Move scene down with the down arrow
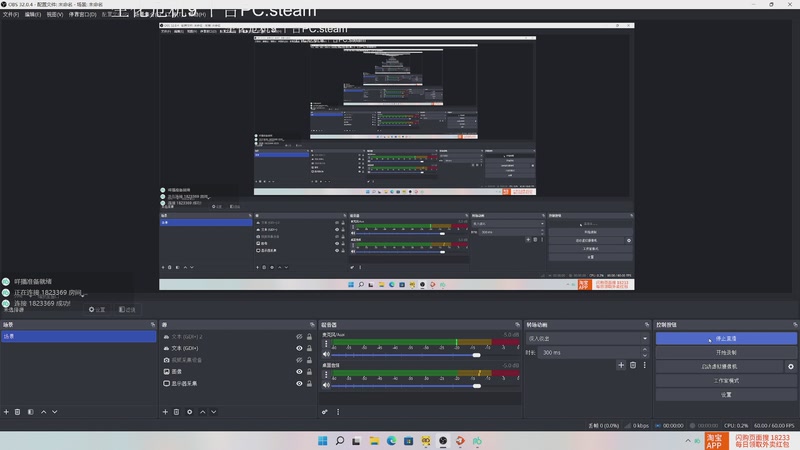The width and height of the screenshot is (800, 450). 55,412
